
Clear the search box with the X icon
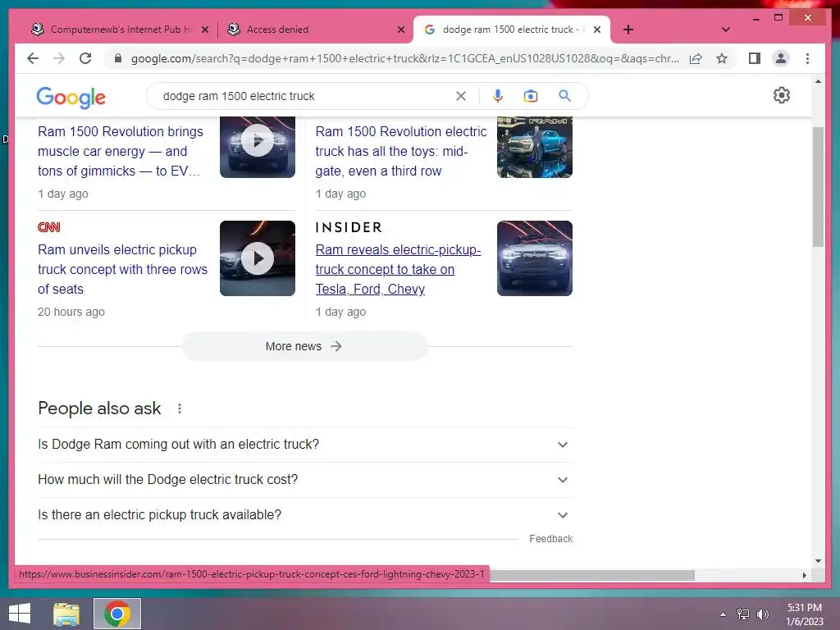(x=461, y=96)
